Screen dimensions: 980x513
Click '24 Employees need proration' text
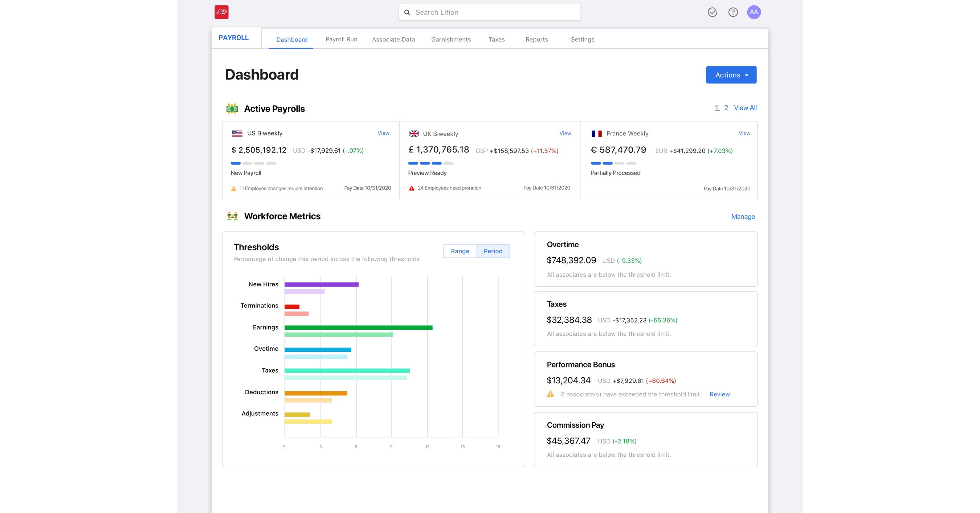coord(449,188)
